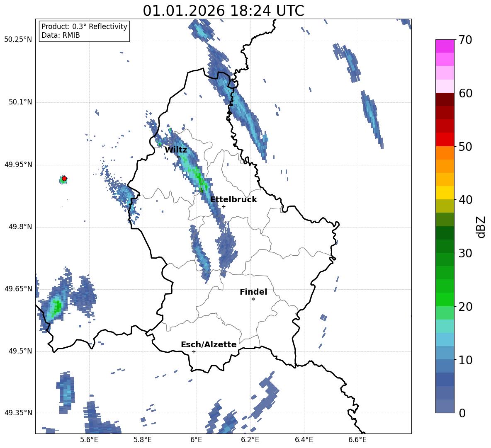
Task: Click the timestamp title 01.01.2026 18:24 UTC
Action: [x=224, y=11]
